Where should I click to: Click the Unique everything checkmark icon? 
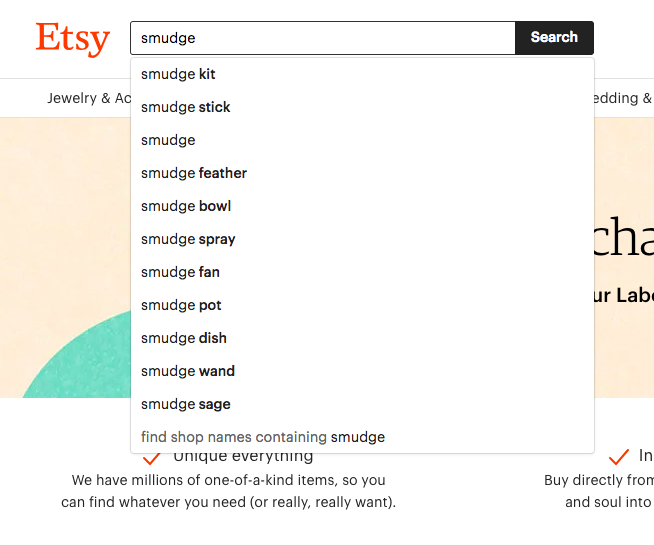[152, 459]
